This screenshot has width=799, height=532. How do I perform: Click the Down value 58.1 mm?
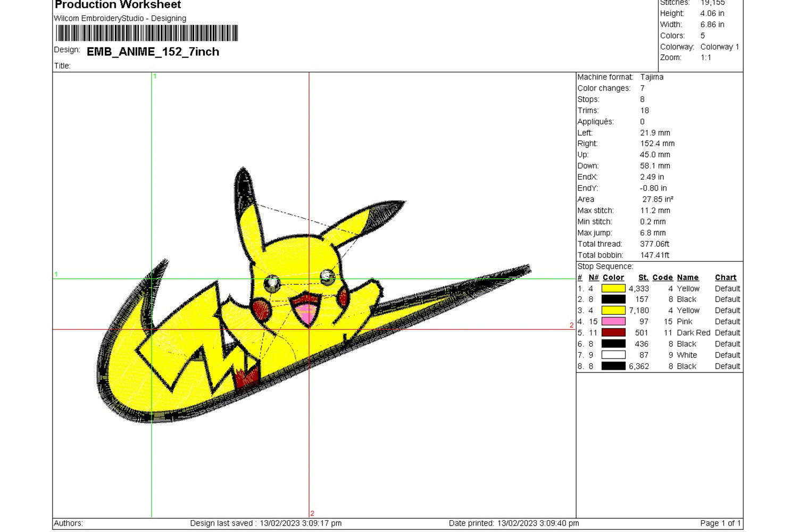click(x=655, y=166)
